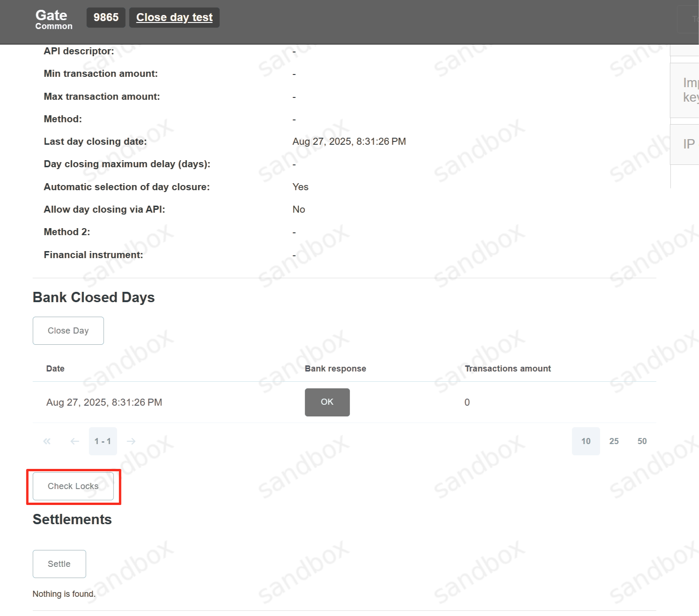This screenshot has height=616, width=699.
Task: Set page size to 10
Action: (x=586, y=441)
